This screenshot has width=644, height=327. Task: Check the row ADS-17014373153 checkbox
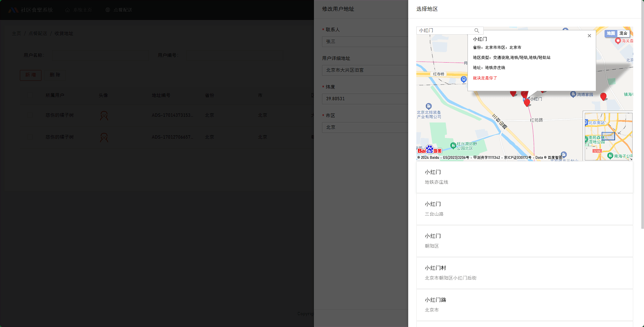30,115
